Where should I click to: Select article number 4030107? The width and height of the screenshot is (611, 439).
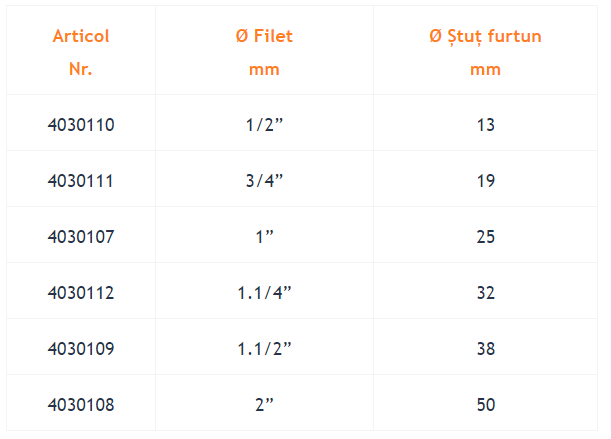pos(81,237)
